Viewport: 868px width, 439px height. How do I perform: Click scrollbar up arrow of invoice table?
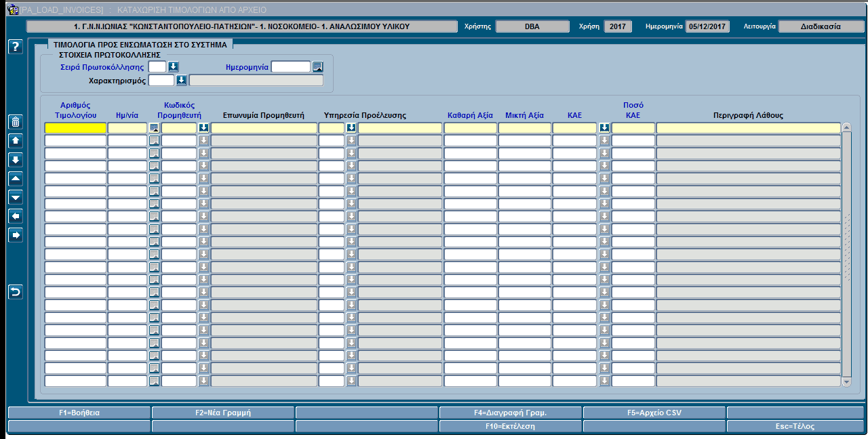pos(846,127)
